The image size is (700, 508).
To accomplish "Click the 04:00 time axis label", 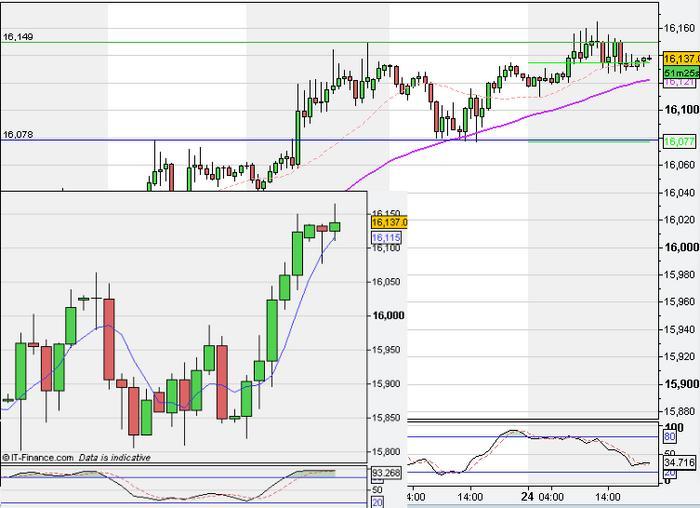I will (x=551, y=497).
